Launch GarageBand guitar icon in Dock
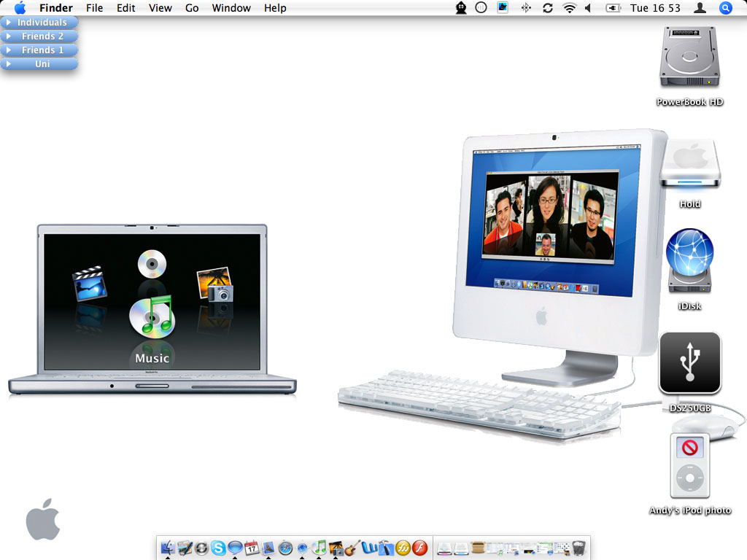The height and width of the screenshot is (560, 747). tap(352, 548)
